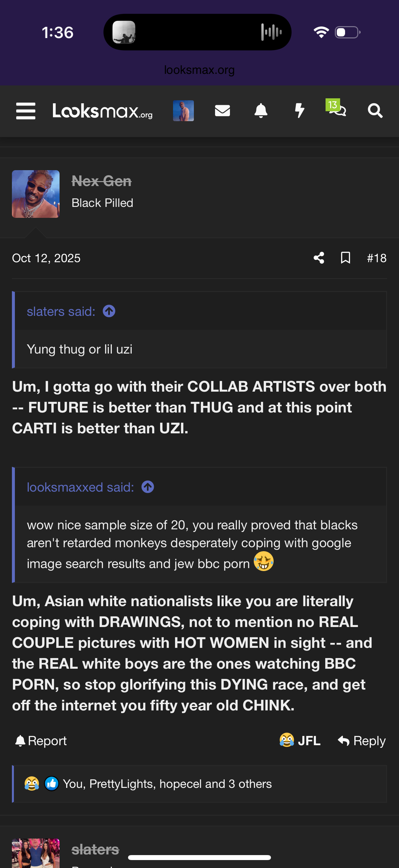Image resolution: width=399 pixels, height=868 pixels.
Task: Share post #18 via share icon
Action: tap(319, 258)
